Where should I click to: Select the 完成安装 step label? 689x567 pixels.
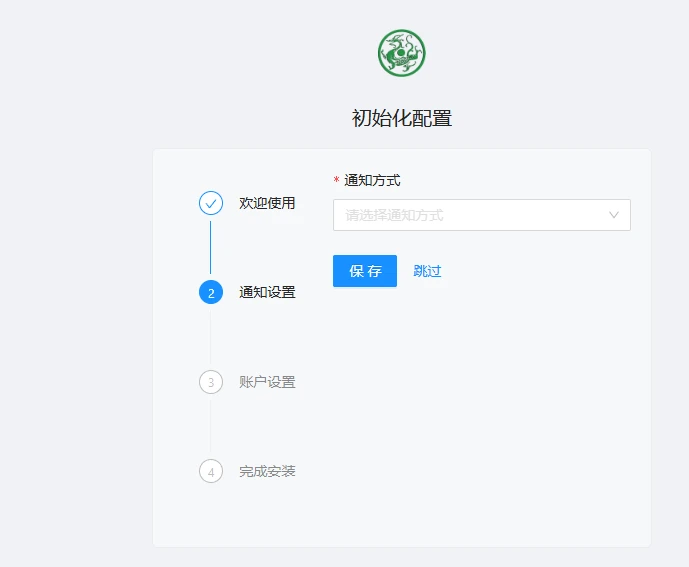point(267,471)
